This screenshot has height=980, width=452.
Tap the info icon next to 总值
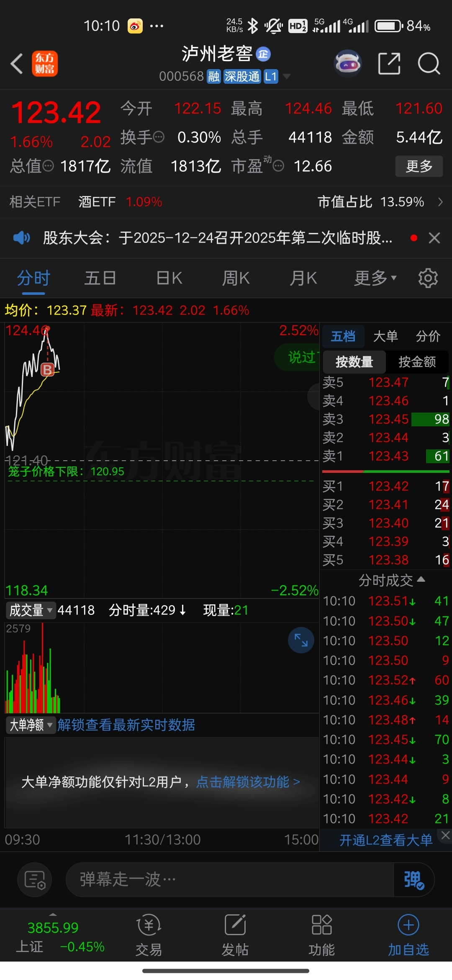(48, 166)
